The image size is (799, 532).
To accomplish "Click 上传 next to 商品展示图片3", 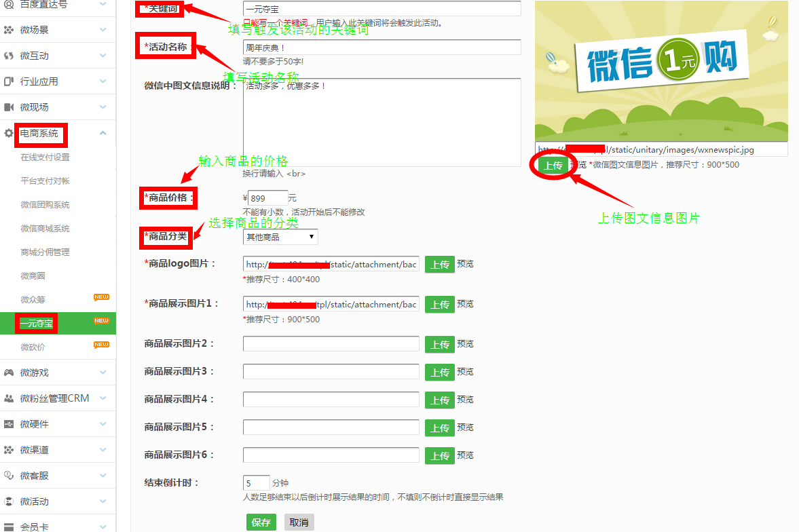I will 440,373.
